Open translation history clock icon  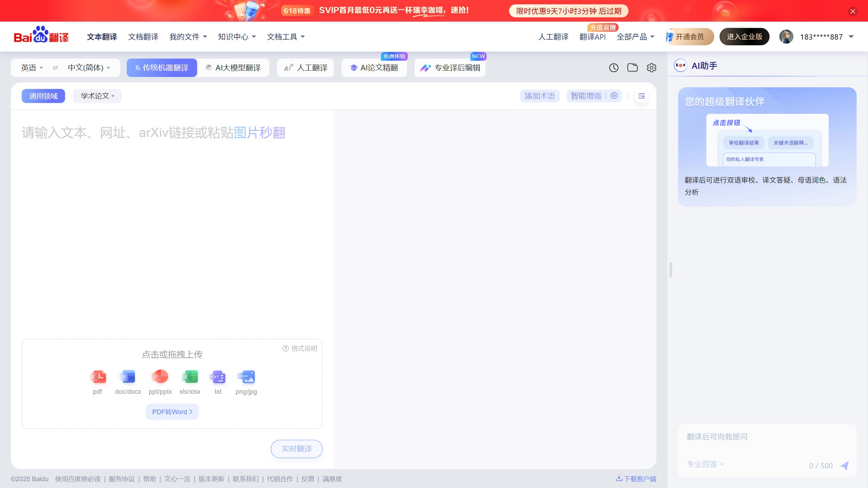pyautogui.click(x=614, y=68)
